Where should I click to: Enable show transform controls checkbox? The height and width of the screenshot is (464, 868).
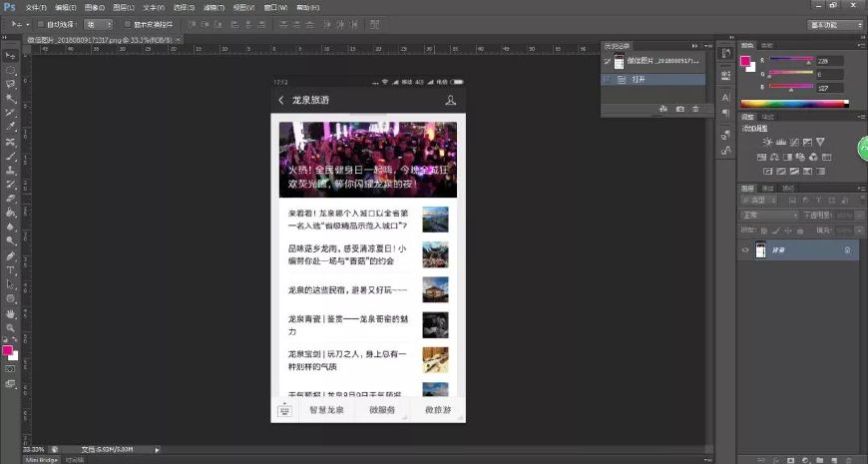click(x=128, y=24)
